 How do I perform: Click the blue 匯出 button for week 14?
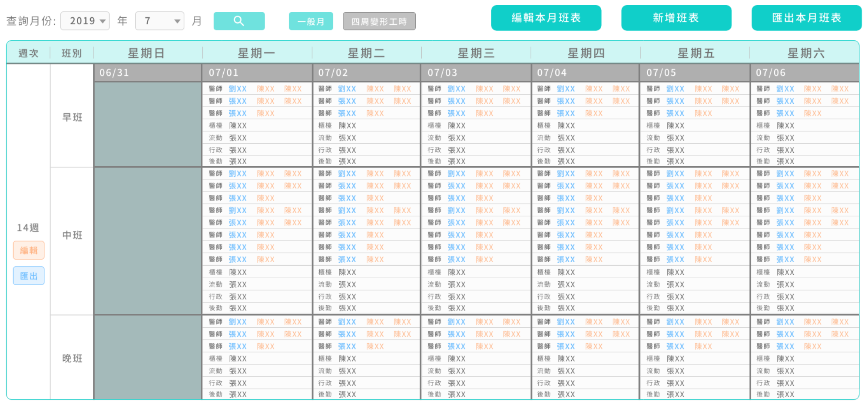pyautogui.click(x=29, y=276)
